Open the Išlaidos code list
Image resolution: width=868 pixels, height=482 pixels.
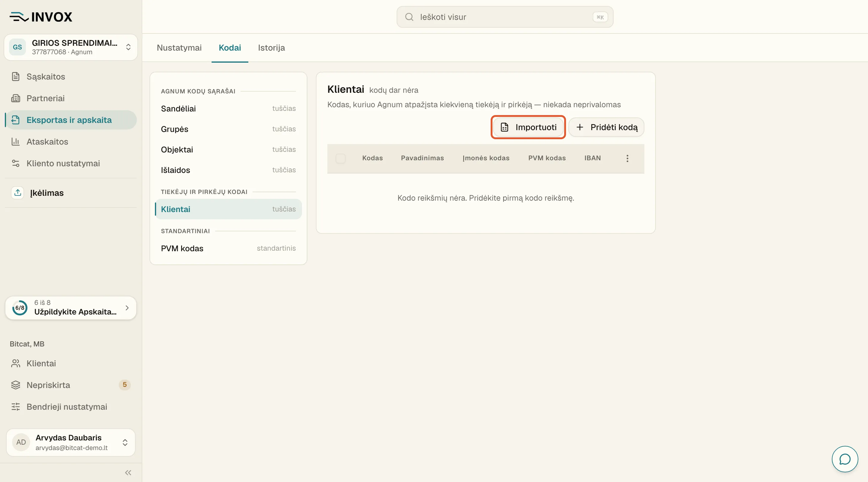point(228,170)
